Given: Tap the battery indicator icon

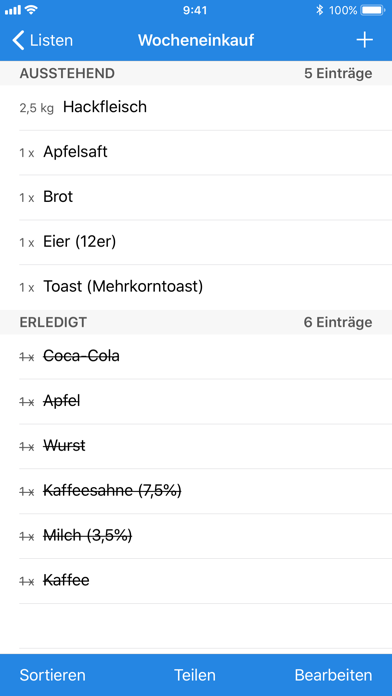Looking at the screenshot, I should pyautogui.click(x=373, y=10).
